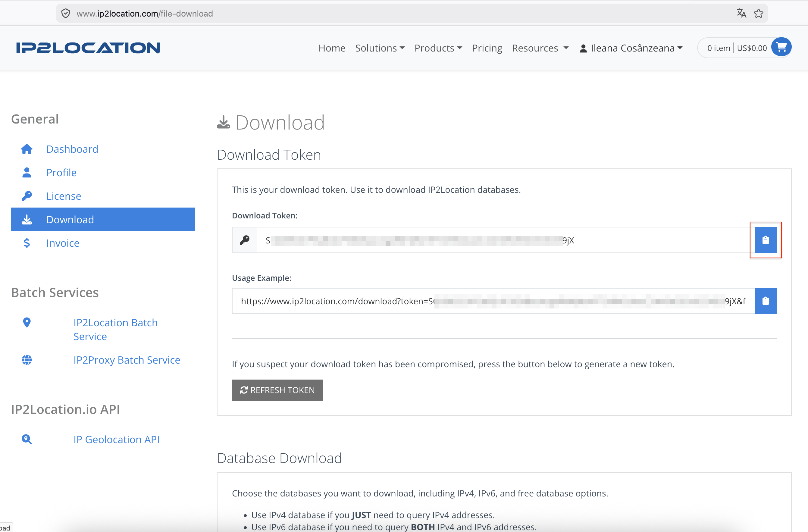Screen dimensions: 808x532
Task: Click the map pin icon for IP2Location Batch
Action: tap(27, 323)
